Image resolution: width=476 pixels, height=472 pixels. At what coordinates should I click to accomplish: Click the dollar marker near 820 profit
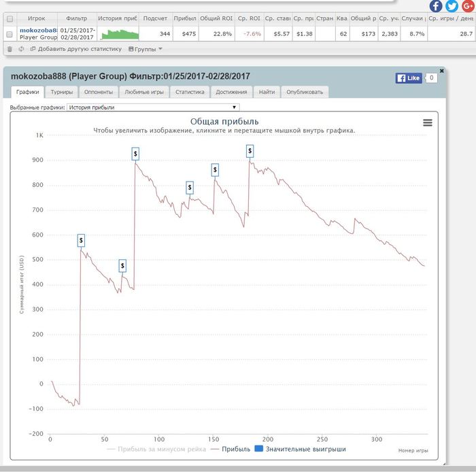[x=215, y=170]
